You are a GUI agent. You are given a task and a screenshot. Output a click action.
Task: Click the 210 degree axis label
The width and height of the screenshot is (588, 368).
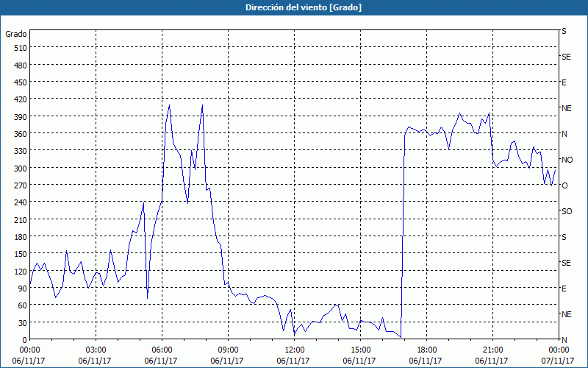point(21,220)
